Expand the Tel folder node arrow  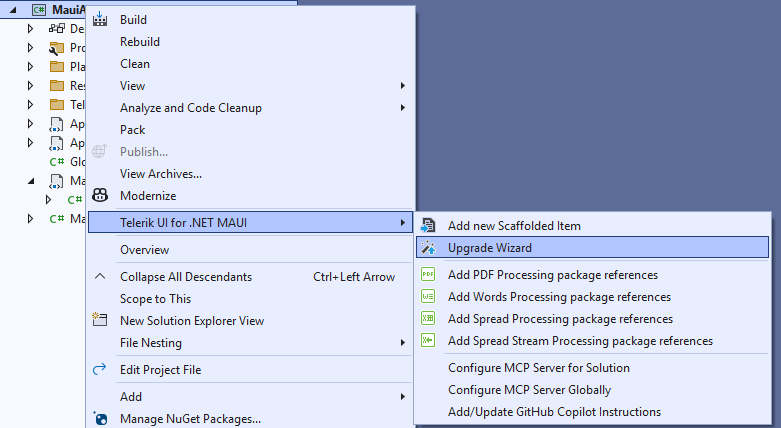[x=30, y=105]
